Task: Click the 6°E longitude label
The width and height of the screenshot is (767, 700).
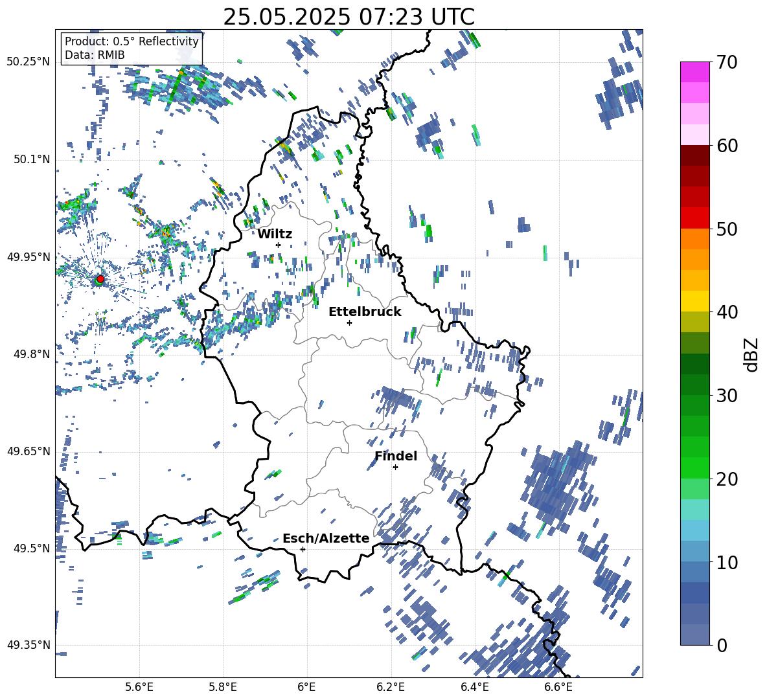Action: click(x=306, y=687)
